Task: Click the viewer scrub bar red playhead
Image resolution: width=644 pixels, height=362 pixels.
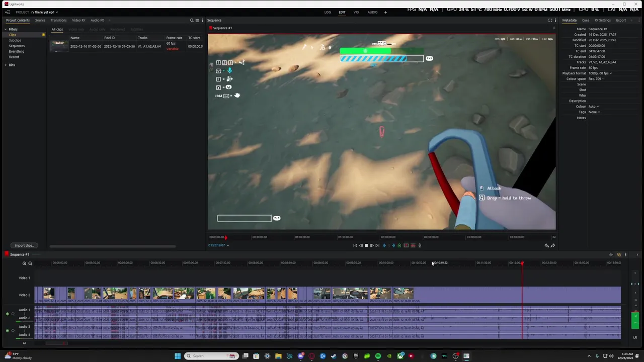Action: tap(226, 237)
